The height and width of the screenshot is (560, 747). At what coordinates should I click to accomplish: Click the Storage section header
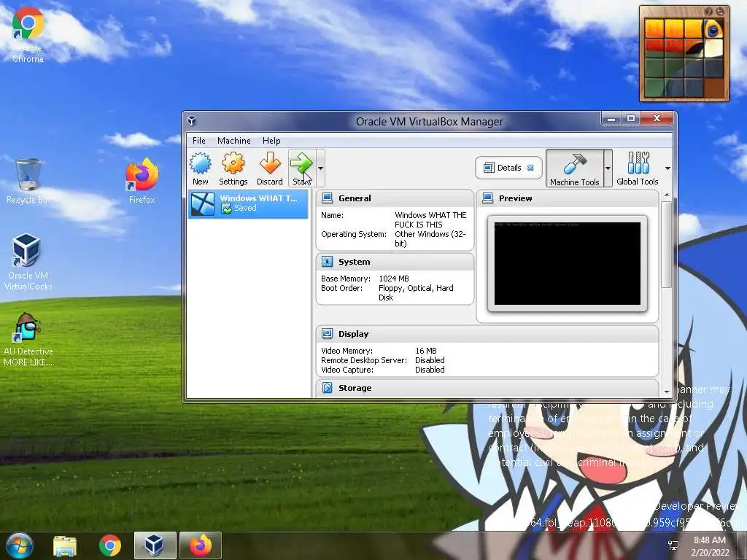[x=487, y=388]
